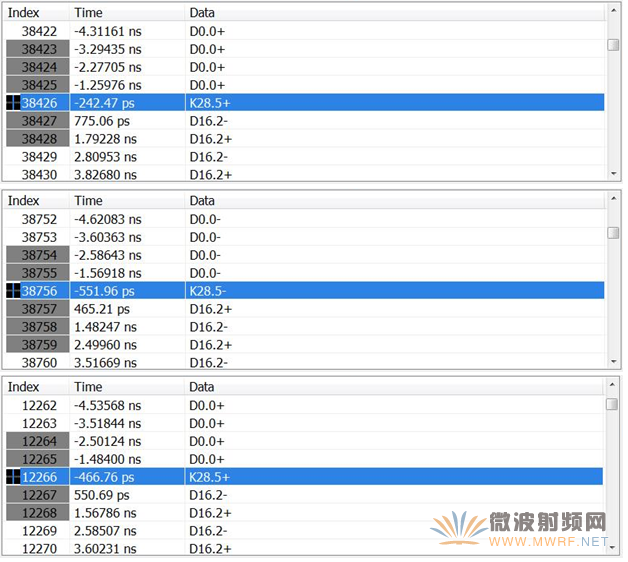Select index cell 12265
The height and width of the screenshot is (562, 628).
[38, 459]
